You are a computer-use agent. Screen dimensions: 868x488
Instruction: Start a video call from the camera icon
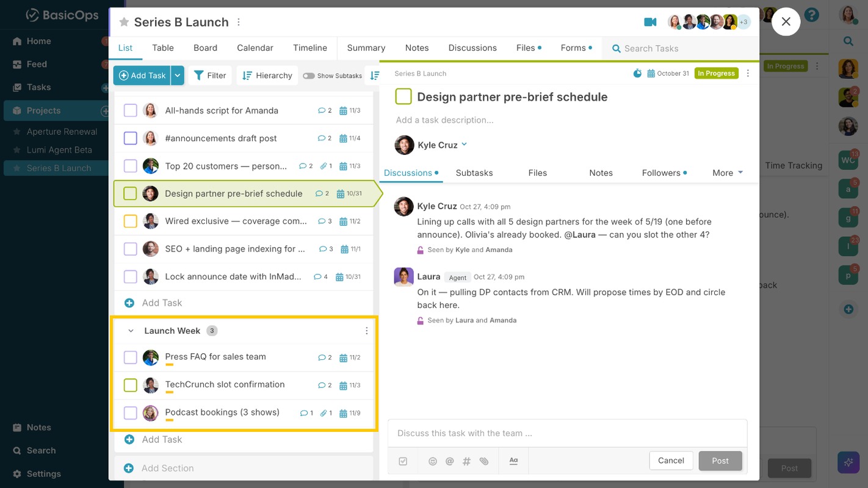[x=650, y=22]
